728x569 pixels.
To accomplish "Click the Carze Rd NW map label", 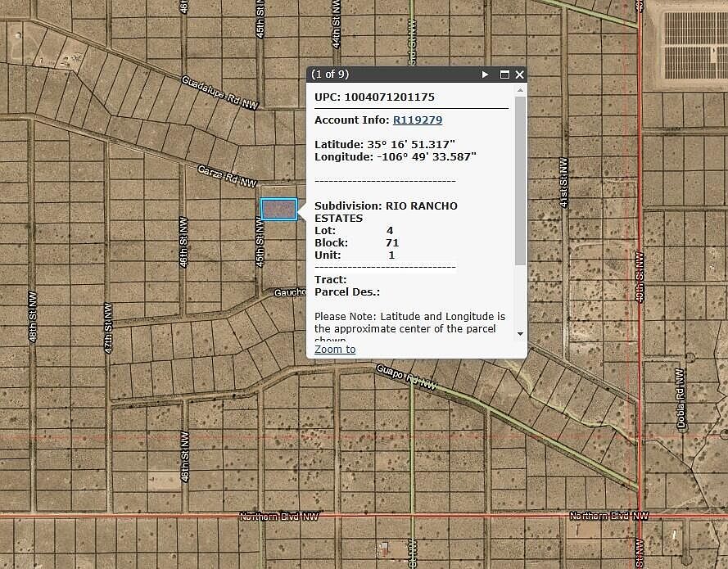I will pos(228,175).
